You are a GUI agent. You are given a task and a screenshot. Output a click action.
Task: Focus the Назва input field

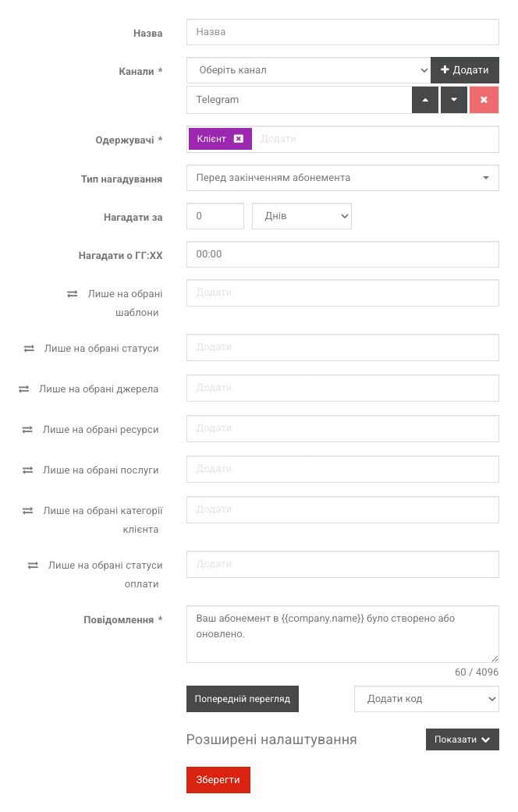(x=342, y=32)
